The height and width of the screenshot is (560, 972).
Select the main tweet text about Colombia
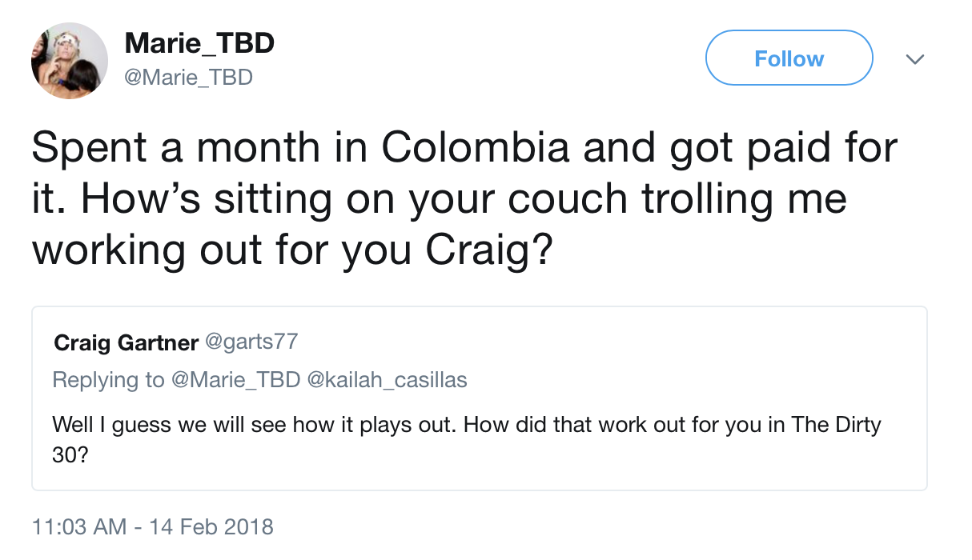click(464, 199)
